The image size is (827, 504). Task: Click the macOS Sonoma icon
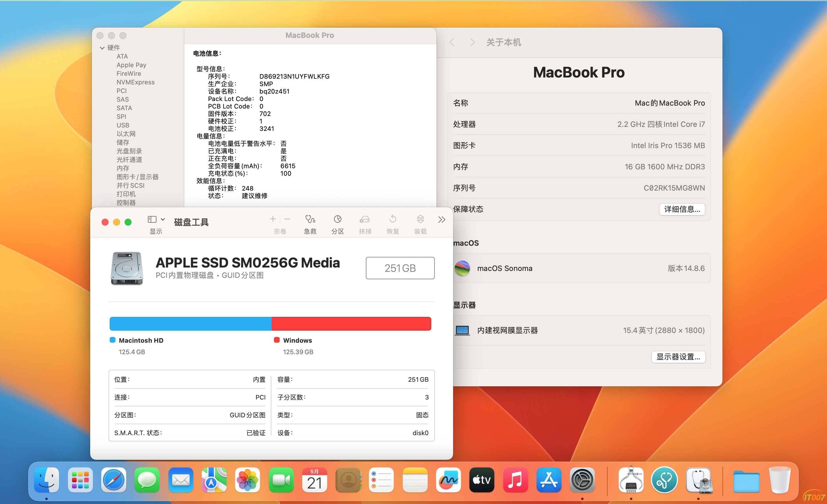(462, 268)
